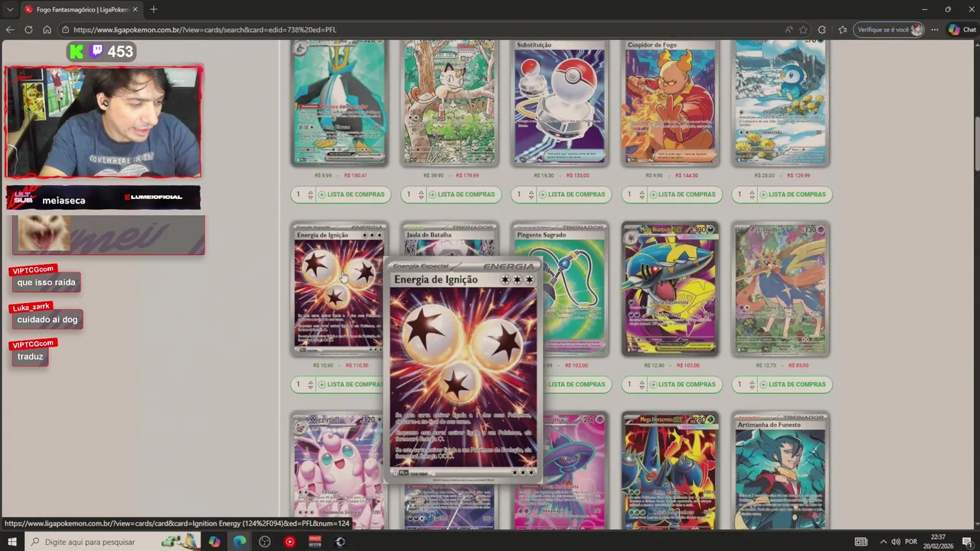Open the taskbar clock showing 22:37
This screenshot has width=980, height=551.
(x=939, y=542)
